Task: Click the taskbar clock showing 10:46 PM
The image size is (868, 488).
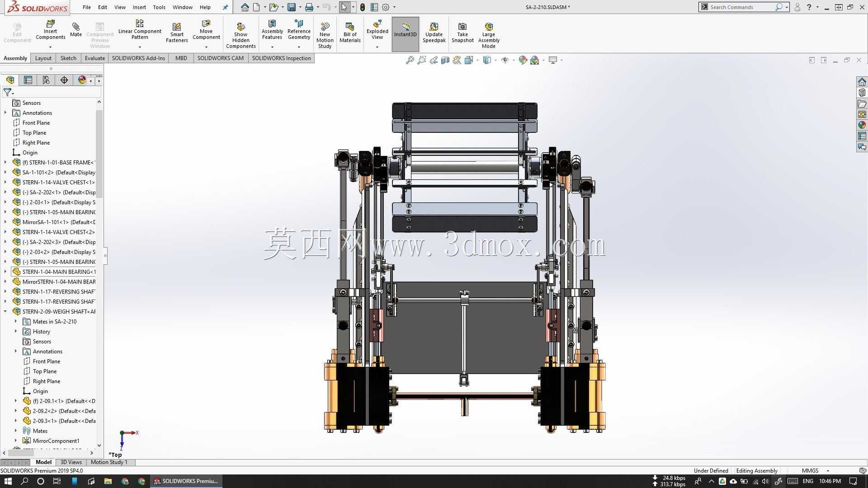Action: [x=830, y=481]
